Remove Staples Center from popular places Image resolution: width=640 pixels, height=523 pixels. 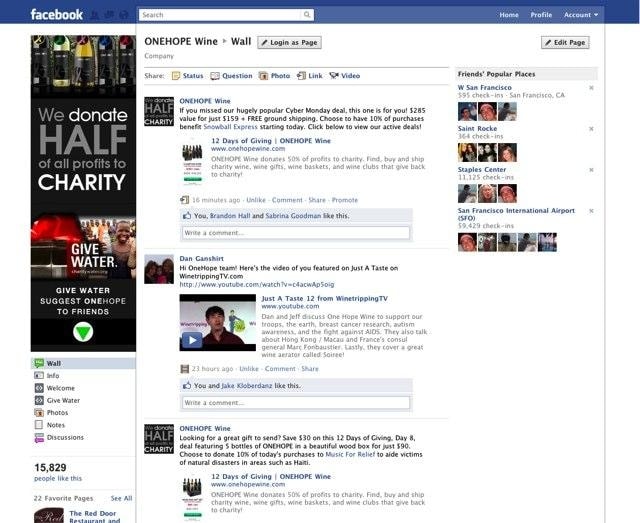pyautogui.click(x=591, y=170)
